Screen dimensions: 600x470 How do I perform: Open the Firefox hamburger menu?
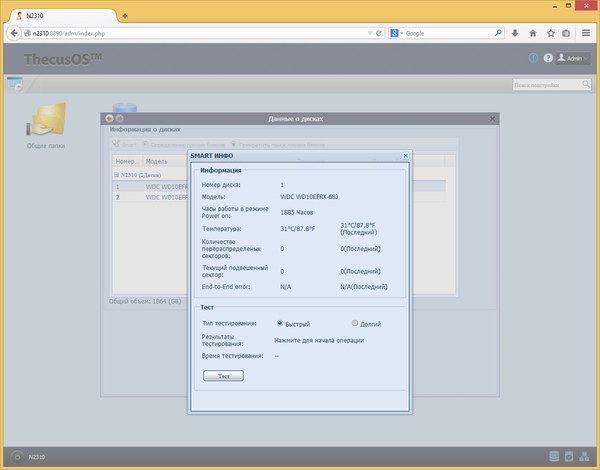click(585, 33)
